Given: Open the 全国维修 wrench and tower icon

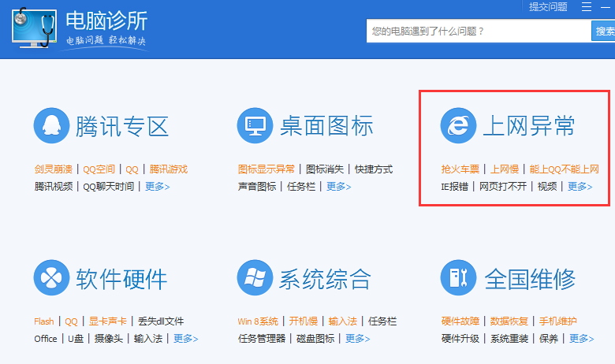Looking at the screenshot, I should coord(458,277).
